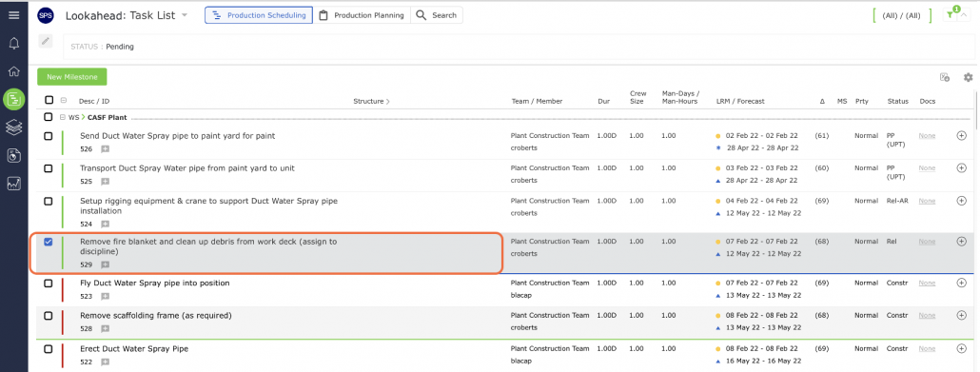Screen dimensions: 980x372
Task: Open the filter funnel icon
Action: (x=950, y=15)
